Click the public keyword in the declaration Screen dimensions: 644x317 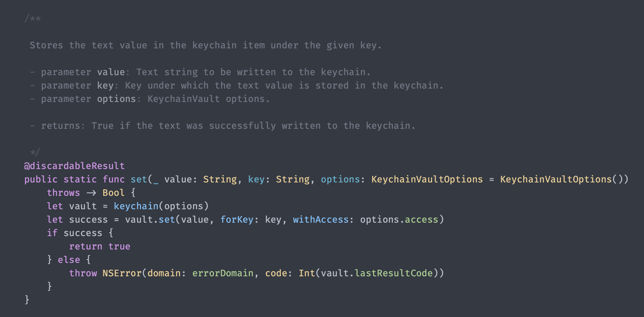41,180
